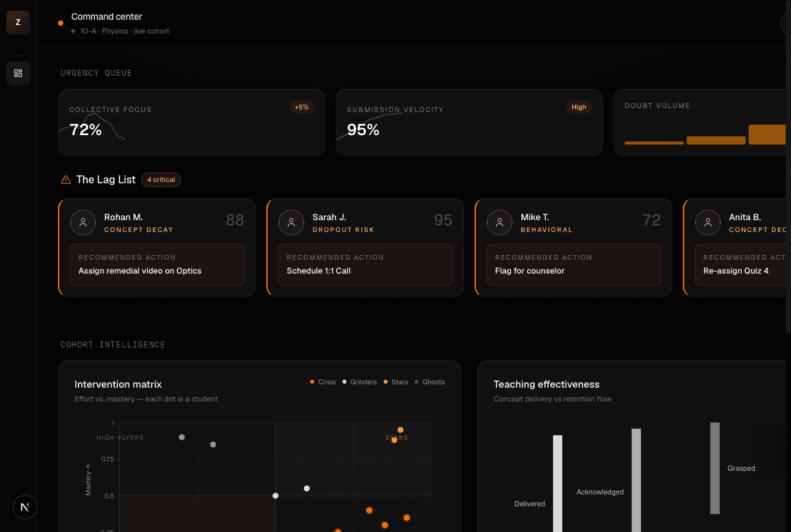
Task: Click the Intervention matrix heading
Action: (118, 384)
